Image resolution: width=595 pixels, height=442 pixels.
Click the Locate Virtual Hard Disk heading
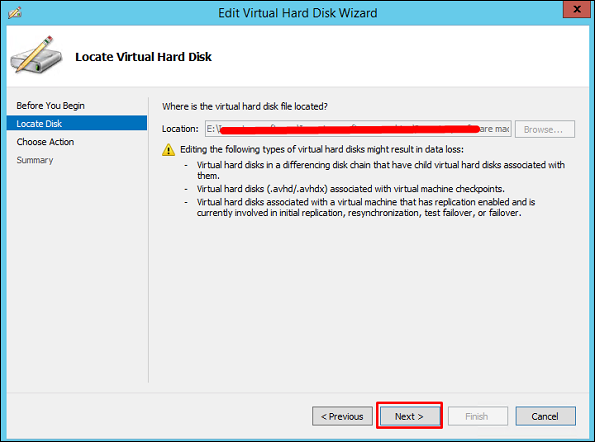click(143, 57)
